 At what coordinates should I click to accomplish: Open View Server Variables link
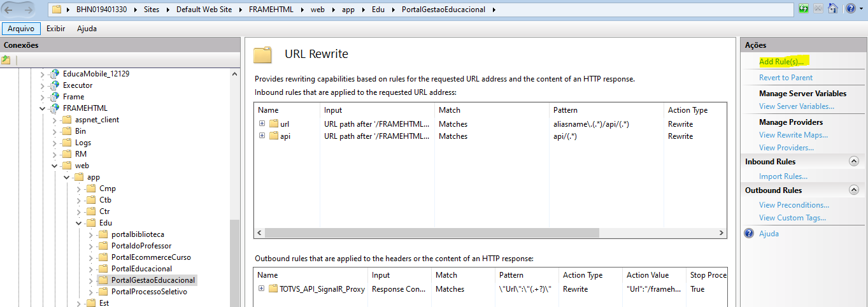[796, 106]
